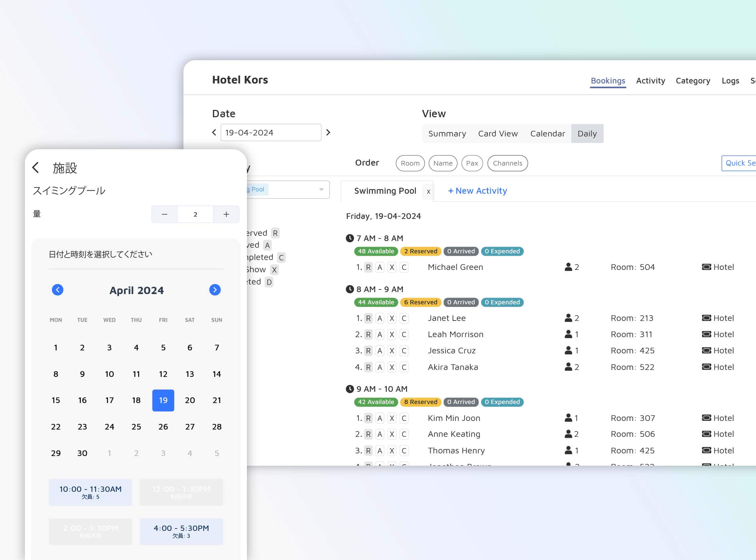
Task: Click the Quick Search button
Action: (739, 163)
